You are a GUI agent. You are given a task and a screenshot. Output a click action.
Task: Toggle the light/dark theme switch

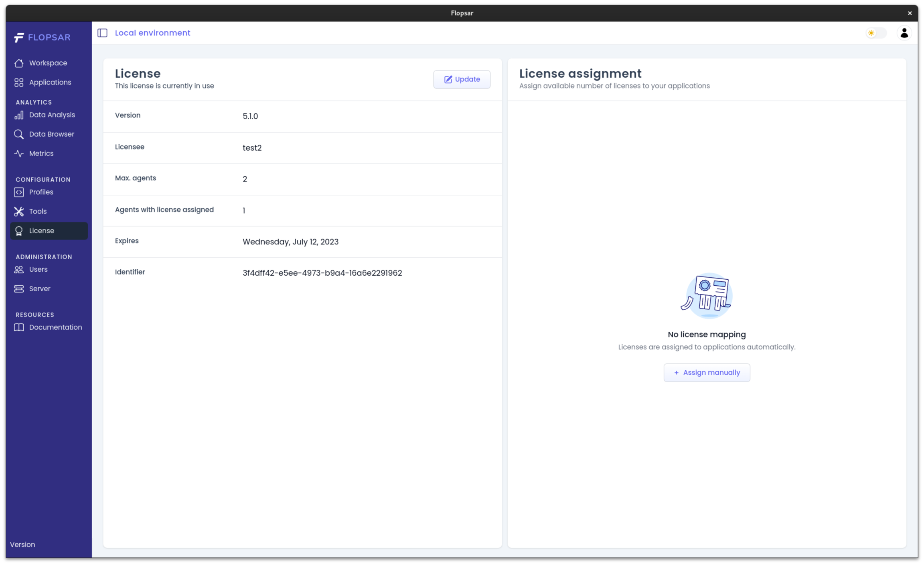tap(876, 33)
